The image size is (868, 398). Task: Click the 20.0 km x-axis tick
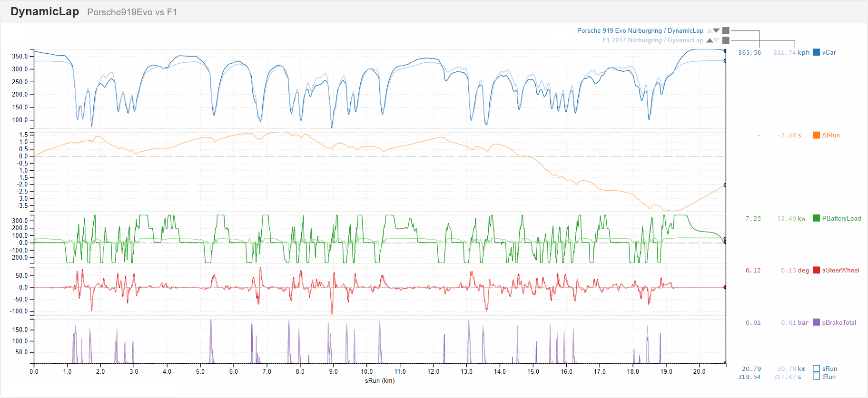699,371
